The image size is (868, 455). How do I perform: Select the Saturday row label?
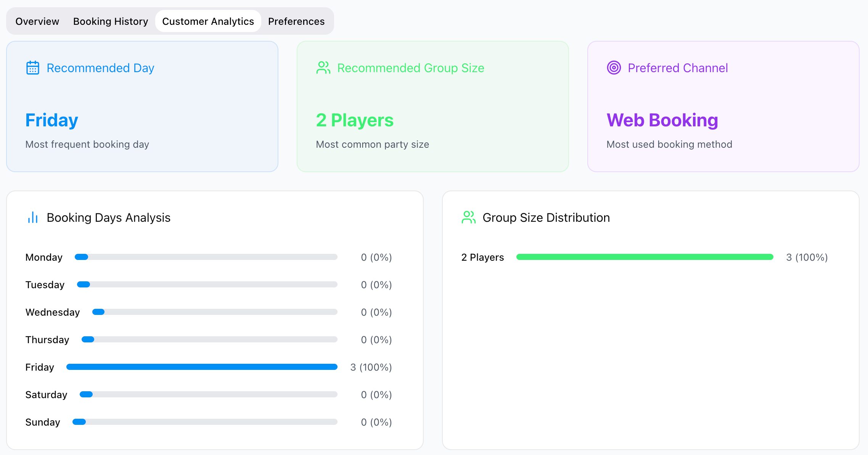(x=46, y=395)
